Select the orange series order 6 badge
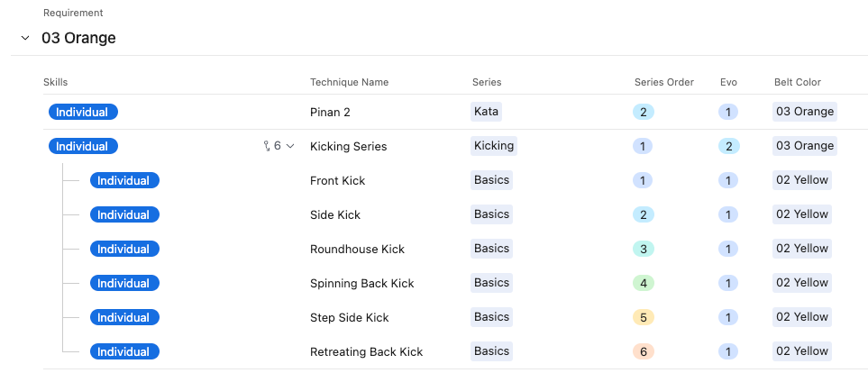 pyautogui.click(x=644, y=351)
